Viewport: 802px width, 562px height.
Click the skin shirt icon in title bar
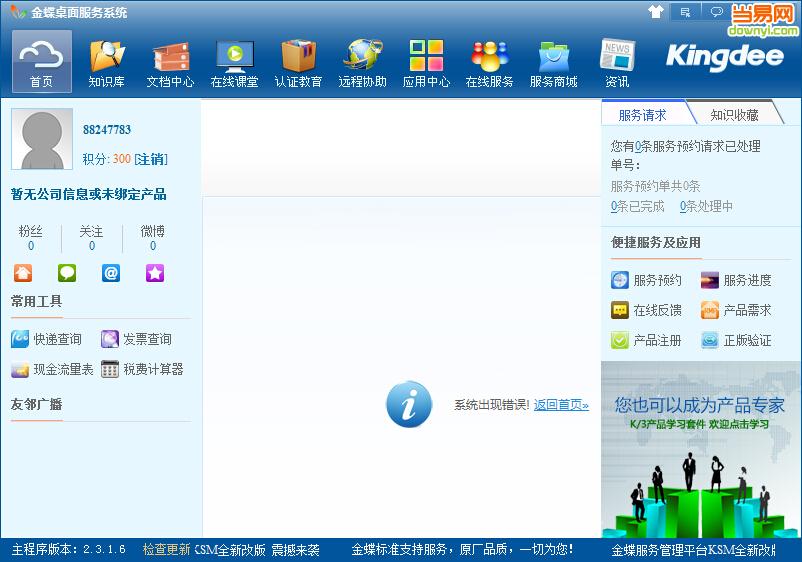tap(656, 11)
